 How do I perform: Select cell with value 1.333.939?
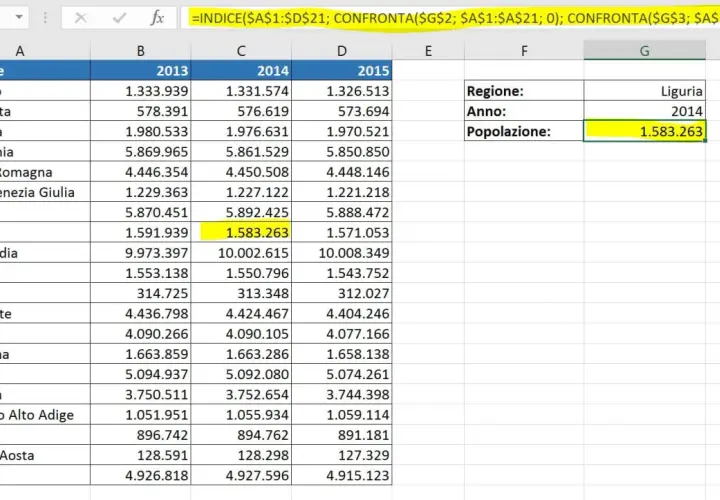(141, 91)
